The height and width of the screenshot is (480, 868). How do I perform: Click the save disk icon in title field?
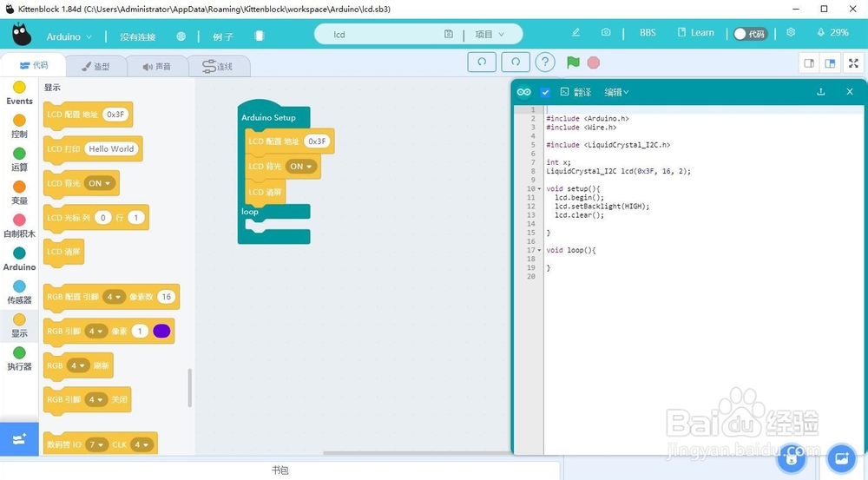tap(449, 35)
